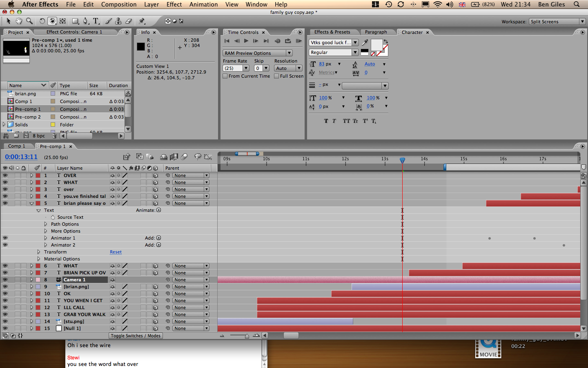Click the Reset link for Transform

tap(116, 252)
